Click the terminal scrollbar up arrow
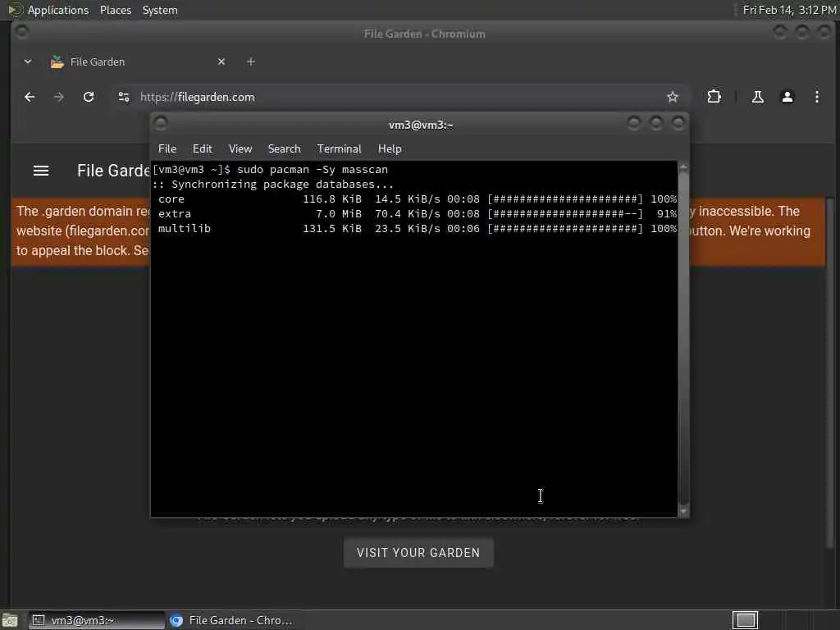The width and height of the screenshot is (840, 630). pos(683,167)
